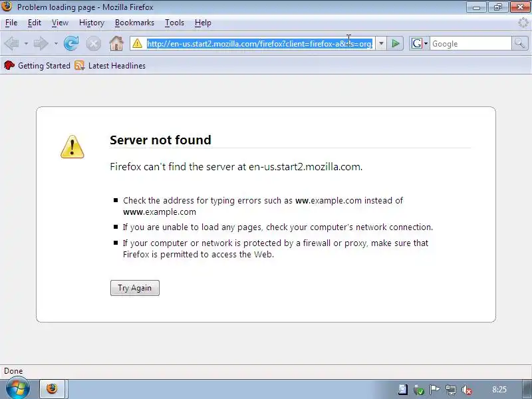Viewport: 532px width, 399px height.
Task: Click the Server not found heading
Action: tap(160, 140)
